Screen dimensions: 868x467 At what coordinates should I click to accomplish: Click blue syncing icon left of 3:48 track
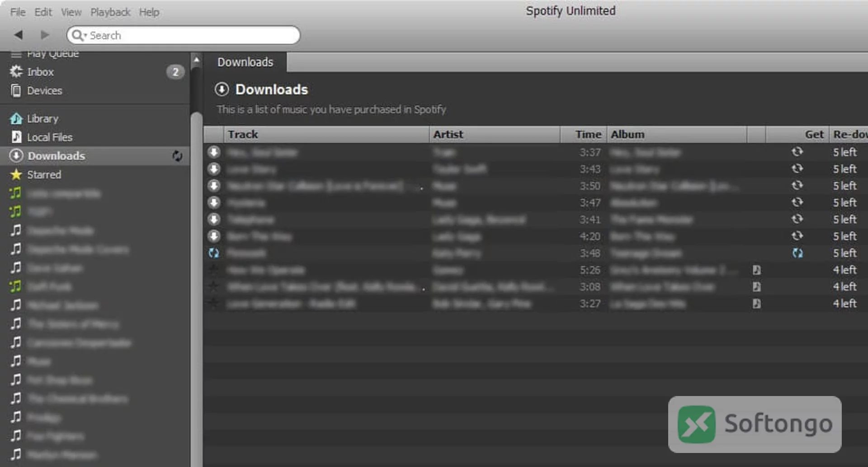[214, 253]
